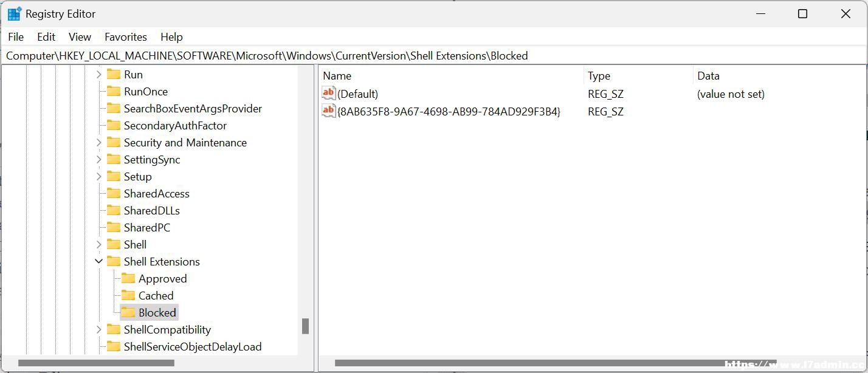The image size is (868, 373).
Task: Close the Registry Editor window
Action: click(x=845, y=14)
